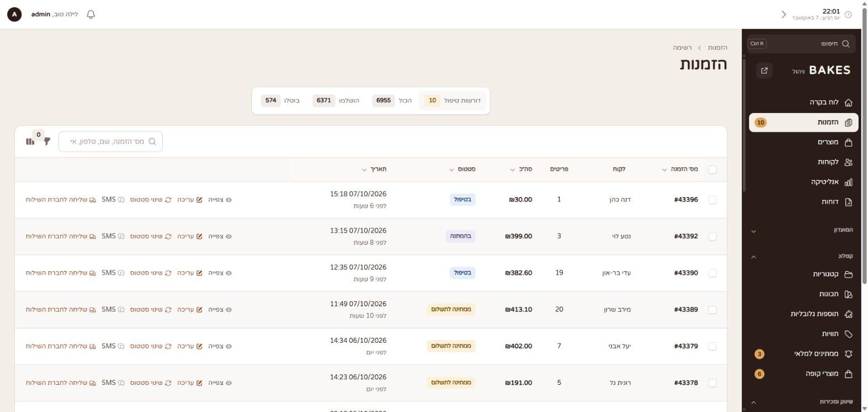Tick the checkbox for order #43389
The height and width of the screenshot is (412, 868).
(712, 310)
